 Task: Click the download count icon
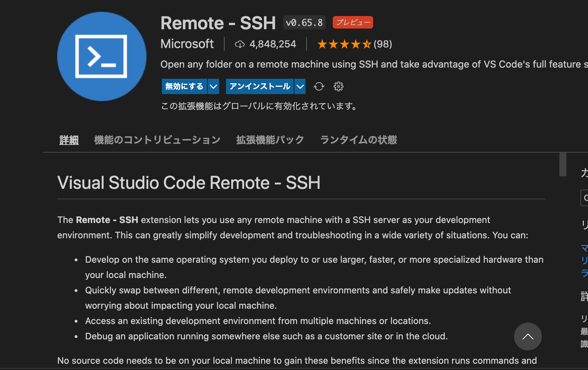(x=240, y=44)
